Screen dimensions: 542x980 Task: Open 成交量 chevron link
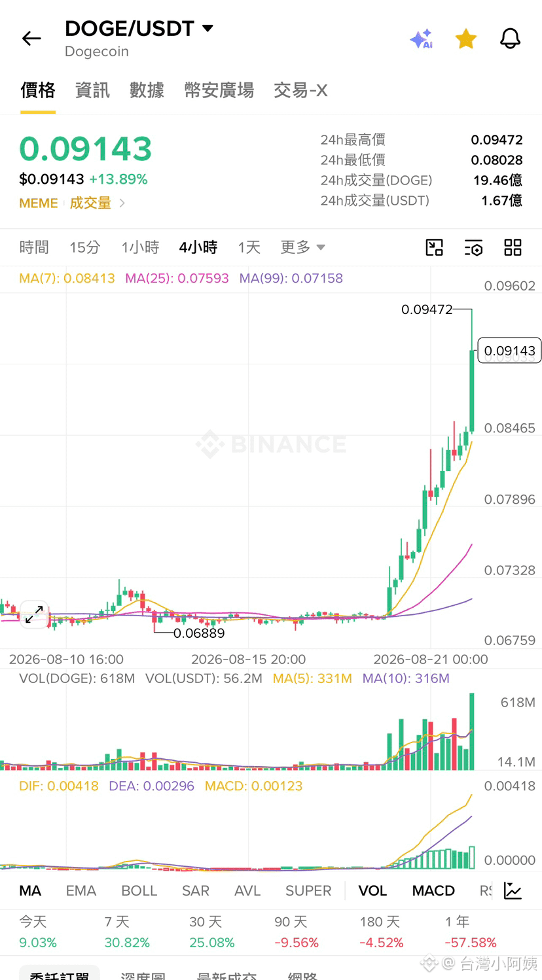tap(97, 203)
